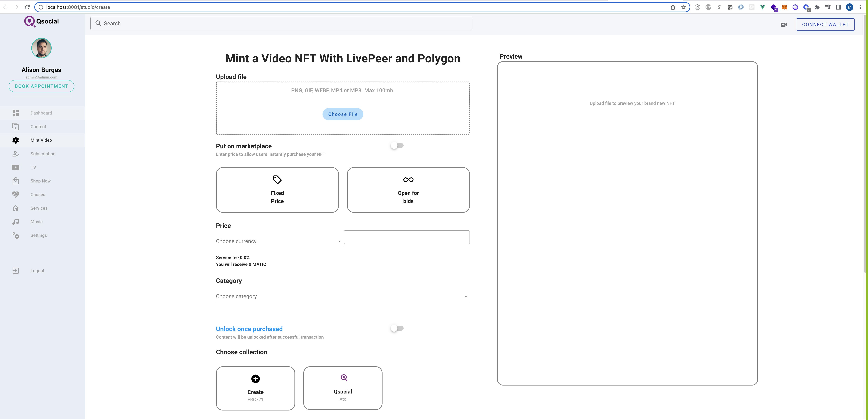This screenshot has width=868, height=420.
Task: Click the magnifier icon in Search
Action: [x=98, y=24]
